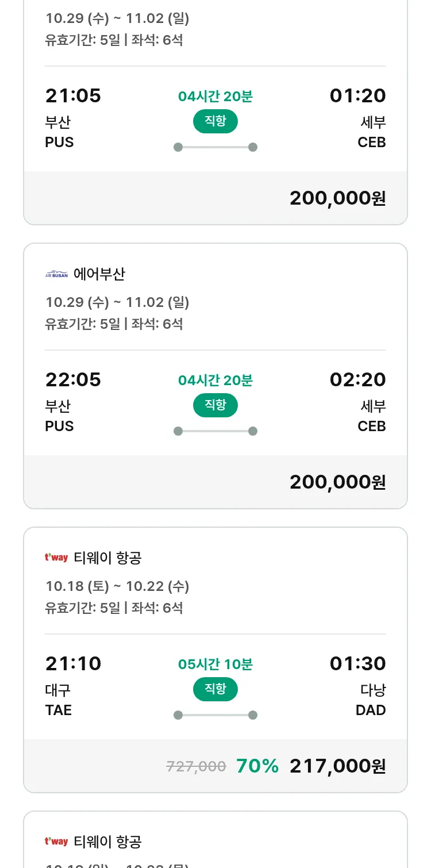Tap the 200,000원 price of the 21:05 flight
431x868 pixels.
(x=337, y=198)
